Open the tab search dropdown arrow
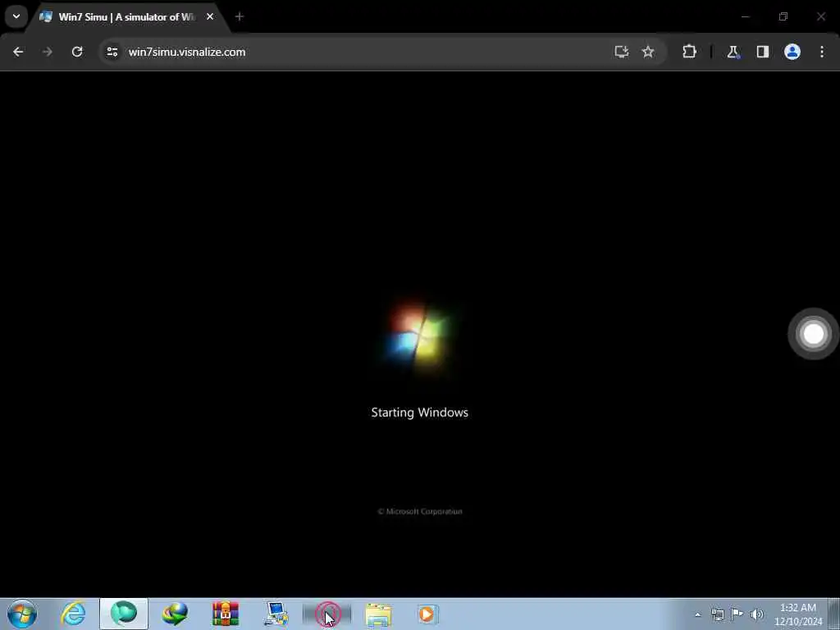The width and height of the screenshot is (840, 630). [16, 16]
